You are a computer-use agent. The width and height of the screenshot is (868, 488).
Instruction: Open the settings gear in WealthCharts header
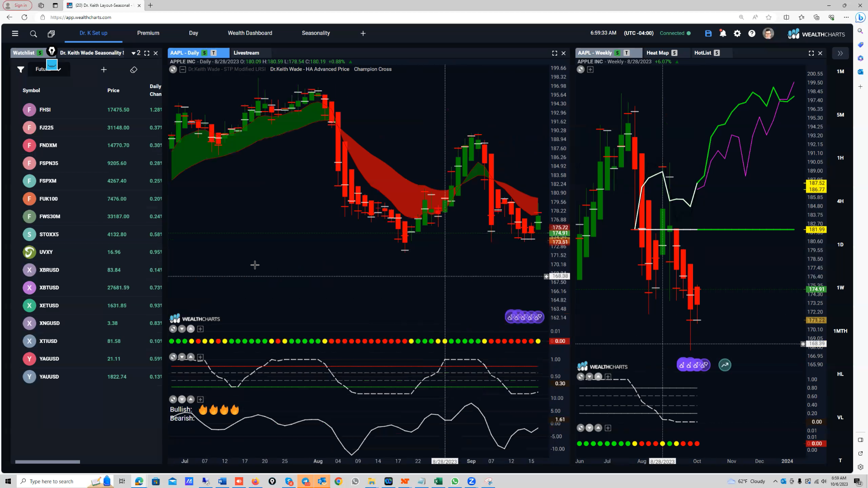pos(737,33)
